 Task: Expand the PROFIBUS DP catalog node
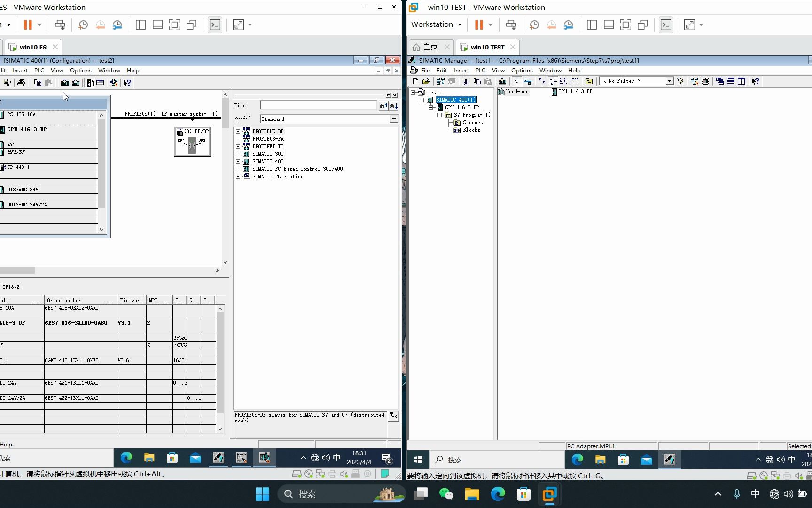click(238, 132)
